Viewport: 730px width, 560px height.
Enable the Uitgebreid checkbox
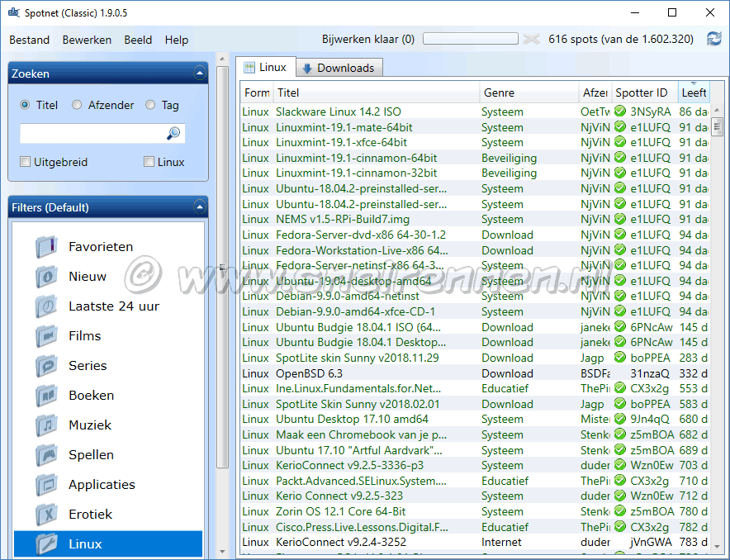[x=25, y=162]
